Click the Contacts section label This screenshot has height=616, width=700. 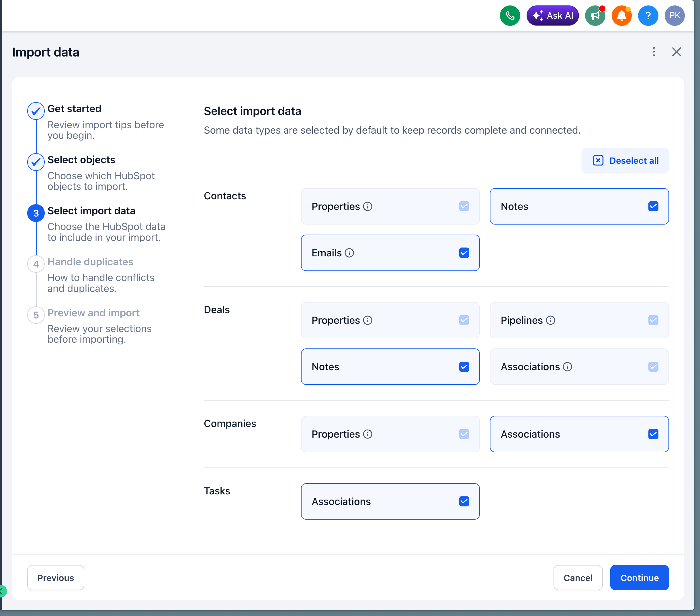pos(225,196)
